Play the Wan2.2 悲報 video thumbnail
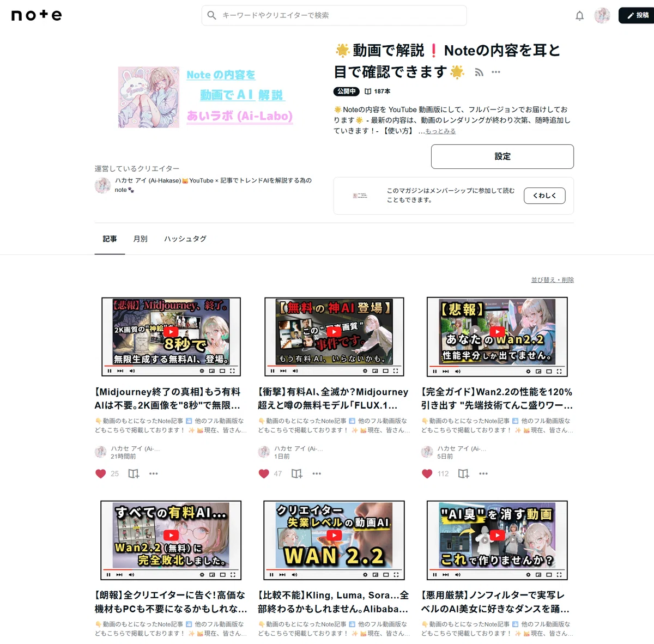This screenshot has width=654, height=644. click(x=497, y=337)
